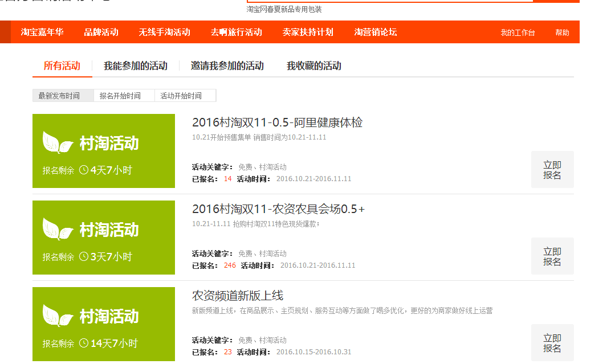Viewport: 615px width, 364px height.
Task: Click the 帮助 link in the orange bar
Action: (562, 32)
